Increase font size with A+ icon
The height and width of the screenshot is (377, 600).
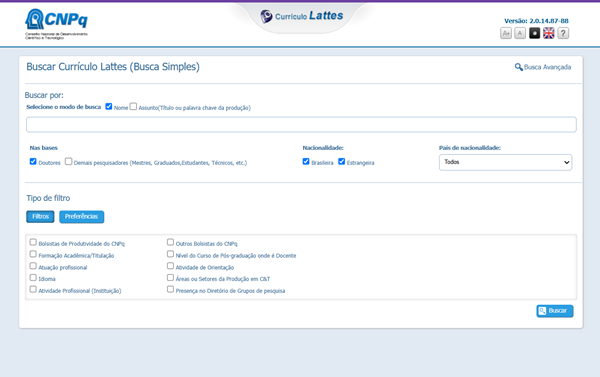click(506, 33)
